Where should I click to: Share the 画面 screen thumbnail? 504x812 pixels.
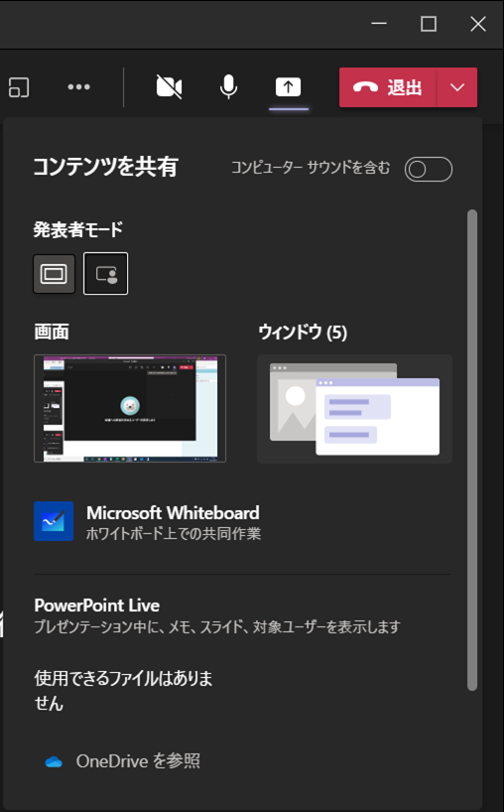click(x=130, y=409)
